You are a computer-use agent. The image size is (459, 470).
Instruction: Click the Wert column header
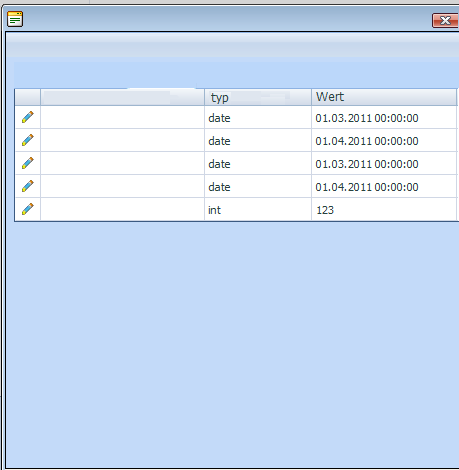pos(384,97)
